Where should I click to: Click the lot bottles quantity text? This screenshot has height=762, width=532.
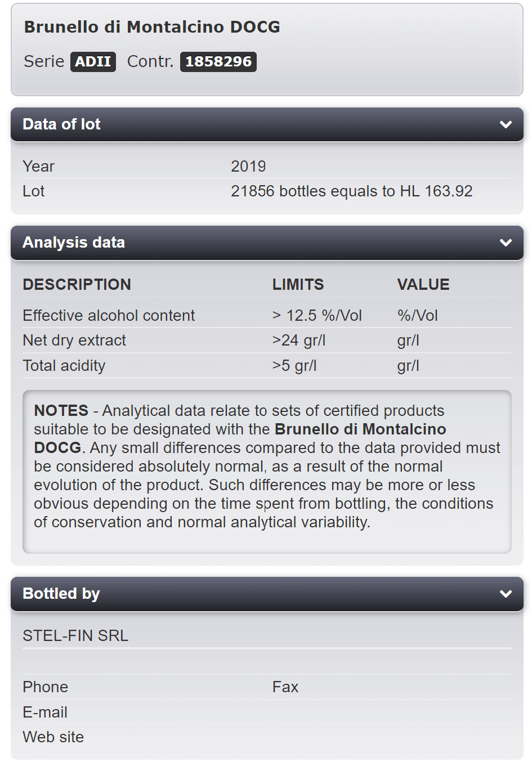pyautogui.click(x=351, y=191)
